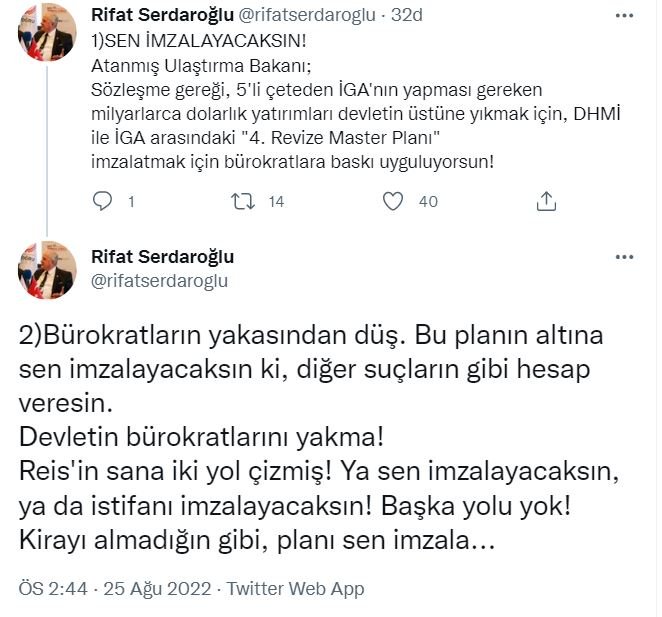662x617 pixels.
Task: Click the reply speech bubble icon
Action: click(x=103, y=201)
